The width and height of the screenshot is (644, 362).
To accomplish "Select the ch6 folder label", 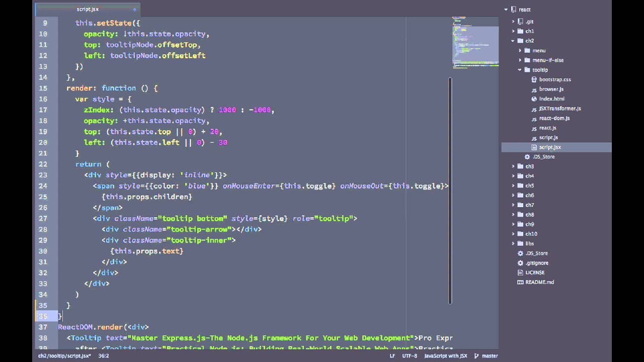I will 529,196.
